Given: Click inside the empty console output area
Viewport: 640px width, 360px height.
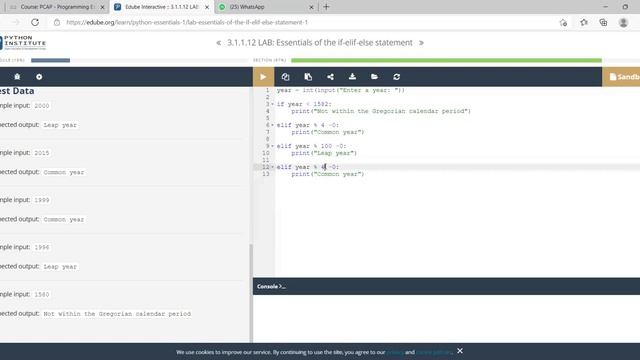Looking at the screenshot, I should [x=447, y=318].
